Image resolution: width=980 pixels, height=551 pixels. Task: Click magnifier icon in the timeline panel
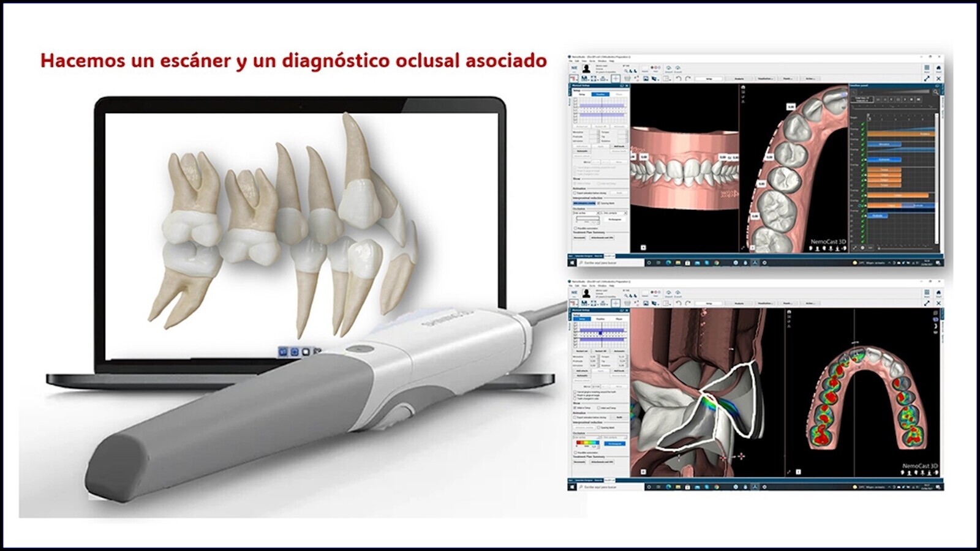935,92
